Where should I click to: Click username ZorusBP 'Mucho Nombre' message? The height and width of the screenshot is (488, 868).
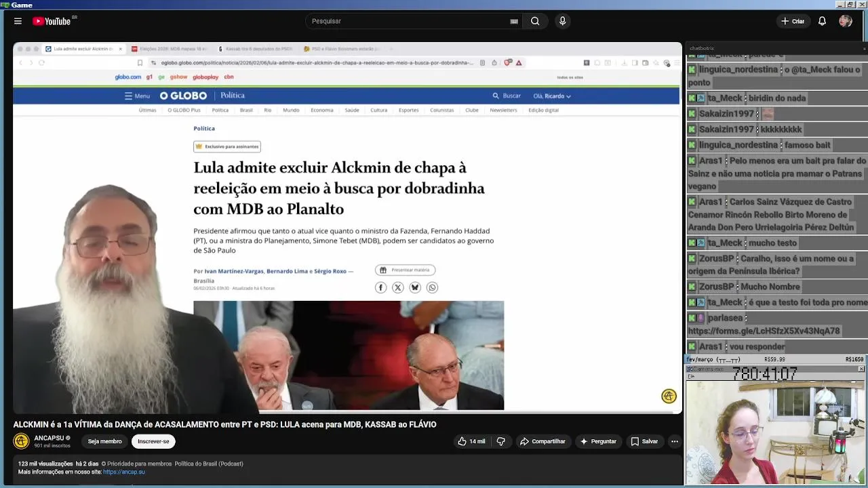click(x=716, y=287)
